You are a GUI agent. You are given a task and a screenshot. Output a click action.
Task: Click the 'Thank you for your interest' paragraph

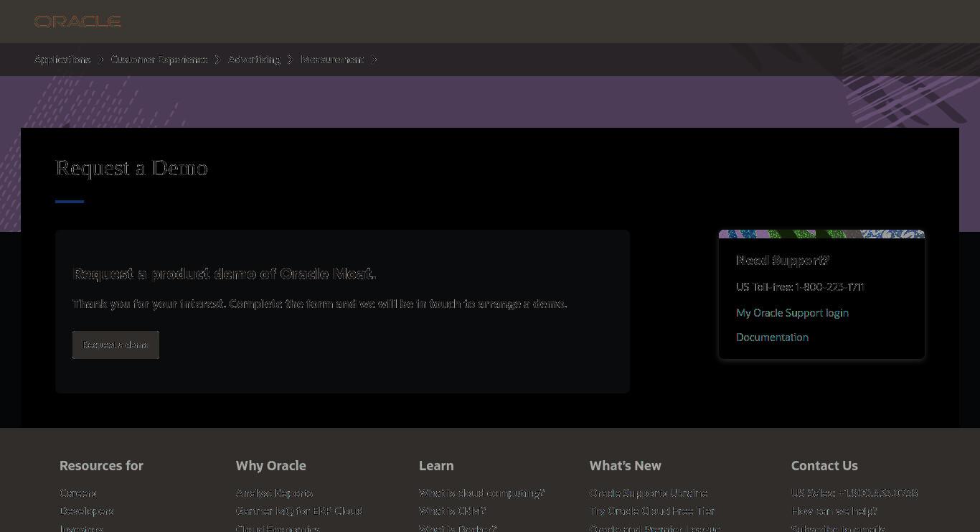tap(320, 304)
